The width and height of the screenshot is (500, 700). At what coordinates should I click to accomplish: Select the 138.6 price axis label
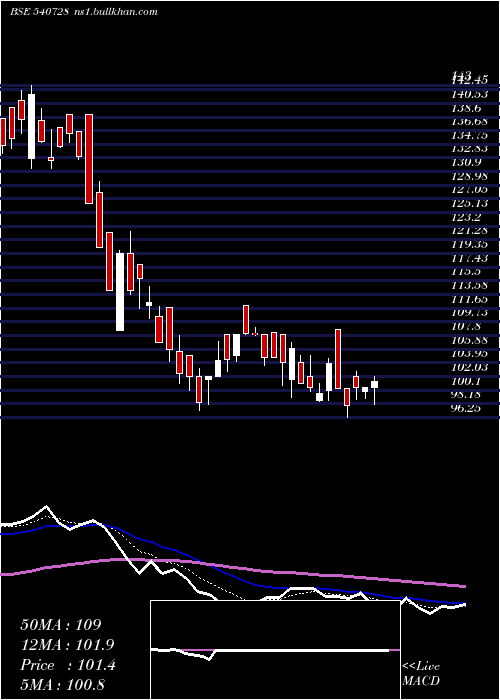click(465, 108)
